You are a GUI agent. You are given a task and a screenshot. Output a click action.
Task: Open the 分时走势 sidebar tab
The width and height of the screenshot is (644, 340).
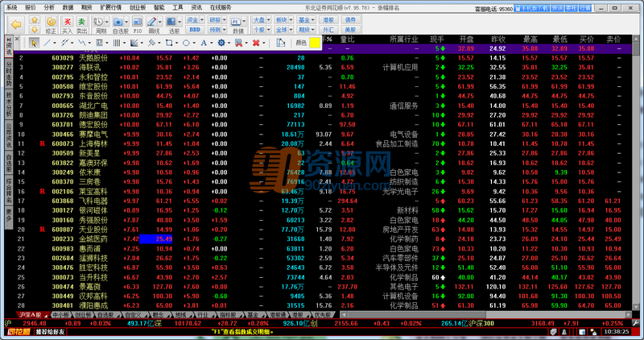(x=9, y=74)
